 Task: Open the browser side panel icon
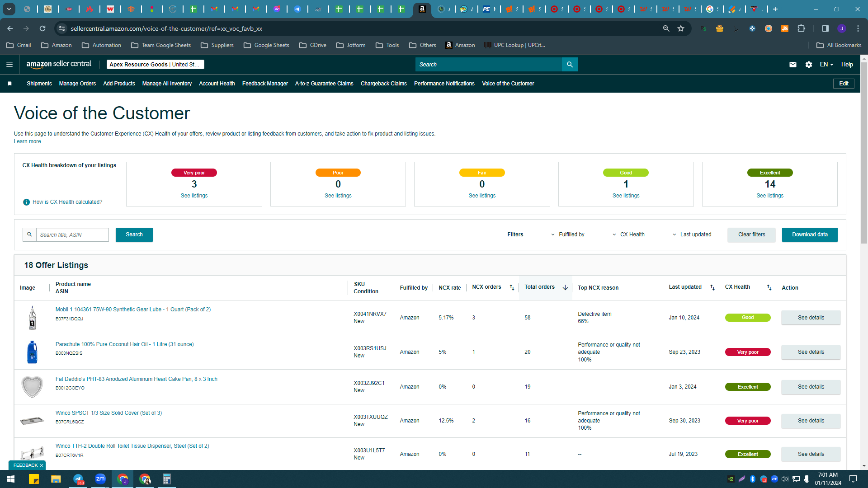click(x=825, y=28)
